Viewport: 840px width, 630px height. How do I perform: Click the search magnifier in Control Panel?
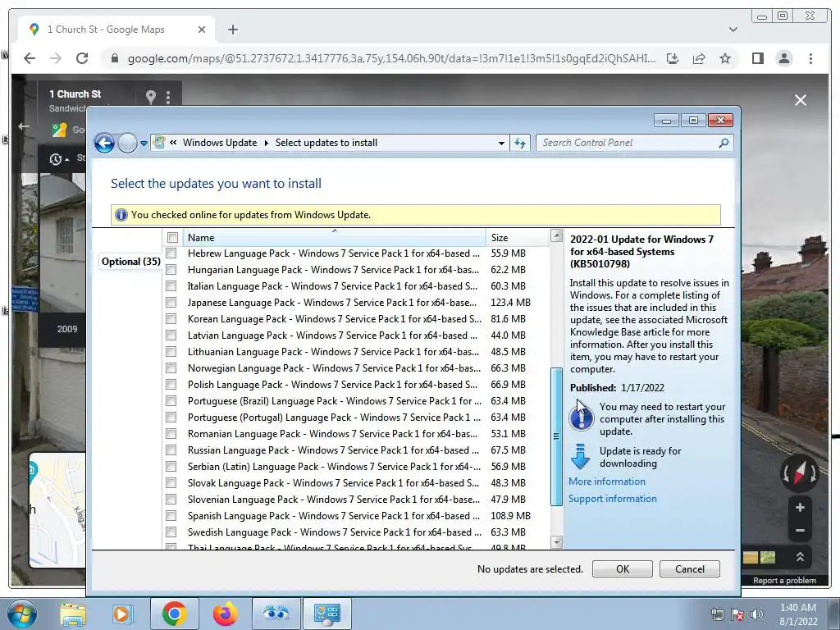pyautogui.click(x=724, y=143)
